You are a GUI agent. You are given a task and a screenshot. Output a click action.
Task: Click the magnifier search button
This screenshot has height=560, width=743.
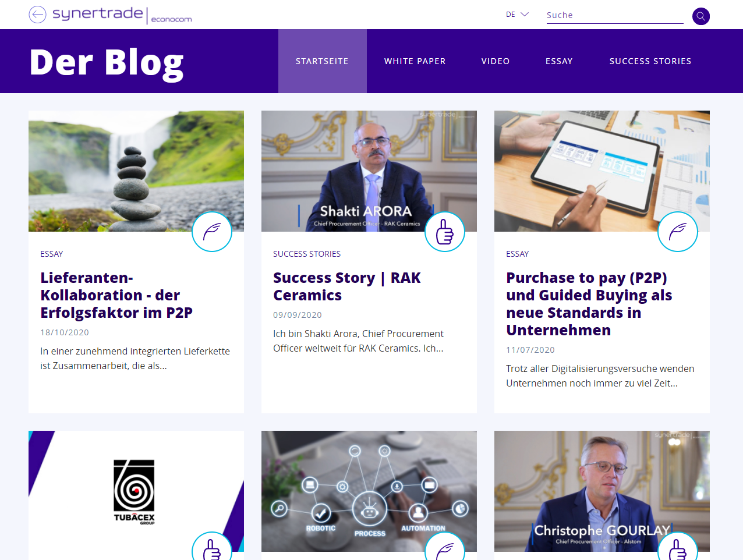[701, 16]
